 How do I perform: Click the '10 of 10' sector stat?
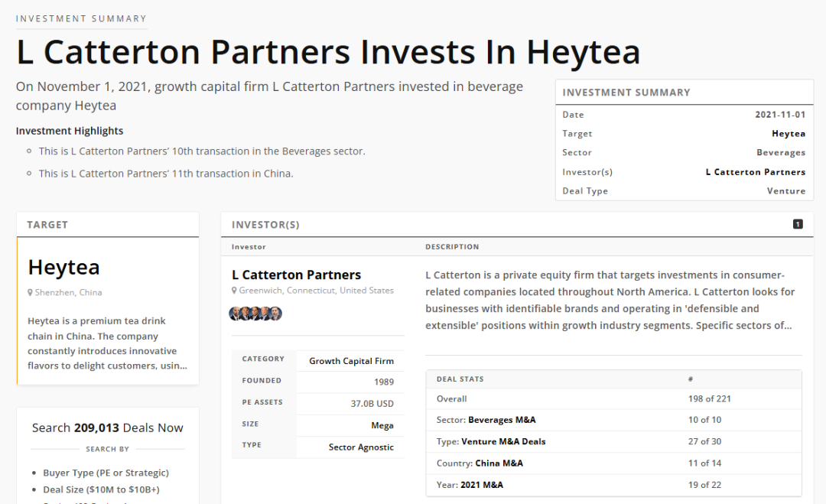tap(704, 420)
